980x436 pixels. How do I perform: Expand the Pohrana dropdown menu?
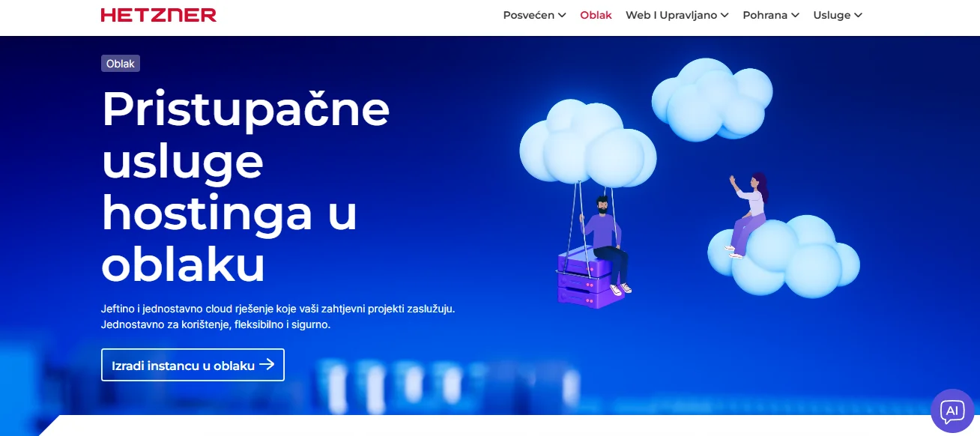(771, 15)
